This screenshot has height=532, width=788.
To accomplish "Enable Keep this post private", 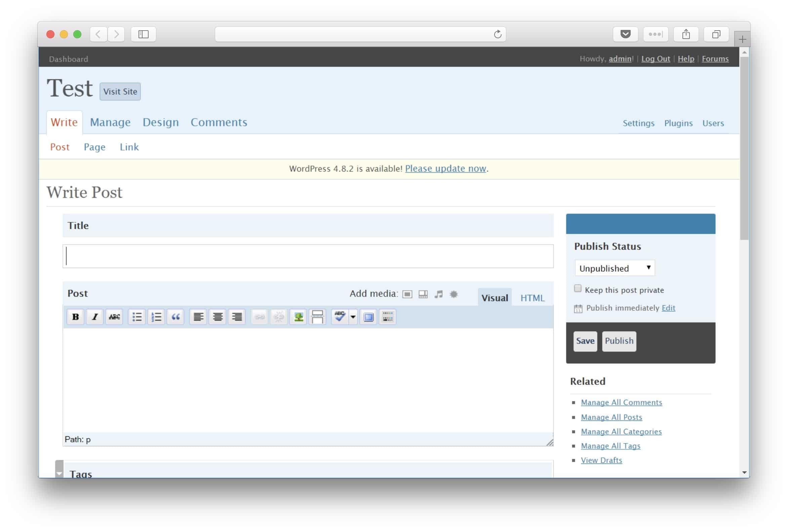I will [578, 289].
